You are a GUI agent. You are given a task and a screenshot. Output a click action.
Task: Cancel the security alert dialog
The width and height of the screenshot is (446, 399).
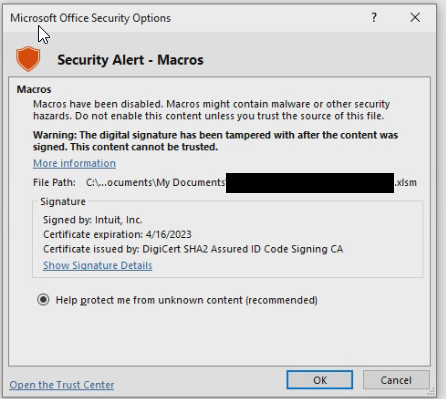coord(396,380)
